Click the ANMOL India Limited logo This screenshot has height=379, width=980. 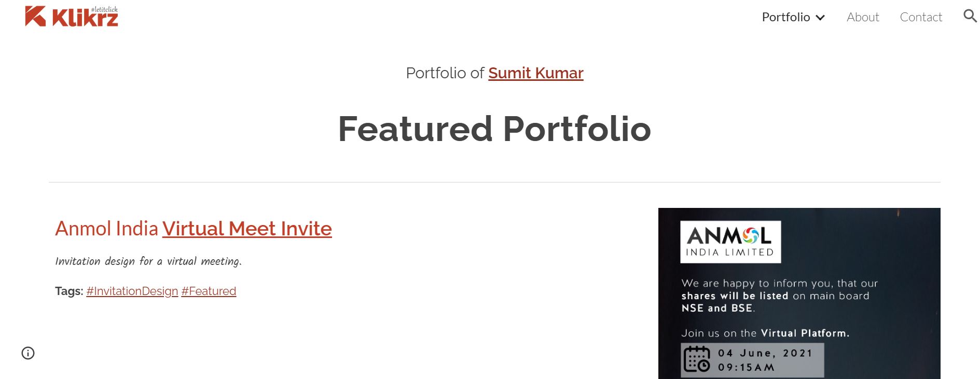point(730,242)
